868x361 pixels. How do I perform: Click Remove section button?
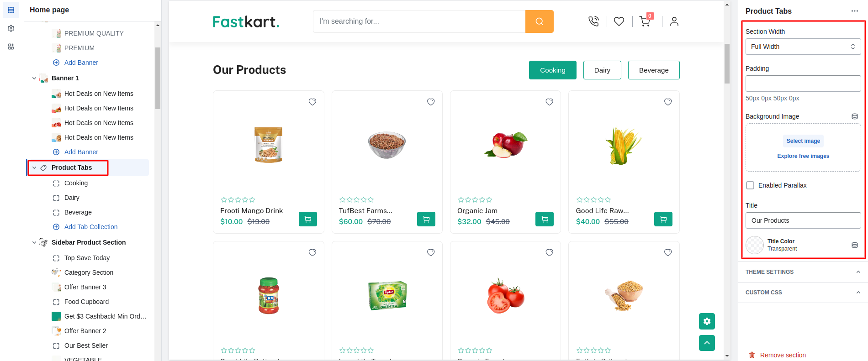point(782,355)
